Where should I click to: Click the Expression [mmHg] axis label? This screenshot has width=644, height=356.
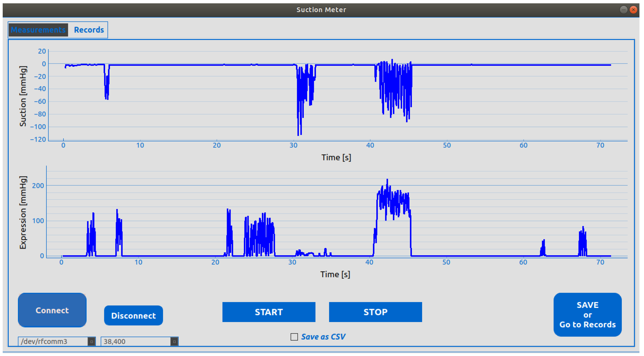(x=23, y=213)
